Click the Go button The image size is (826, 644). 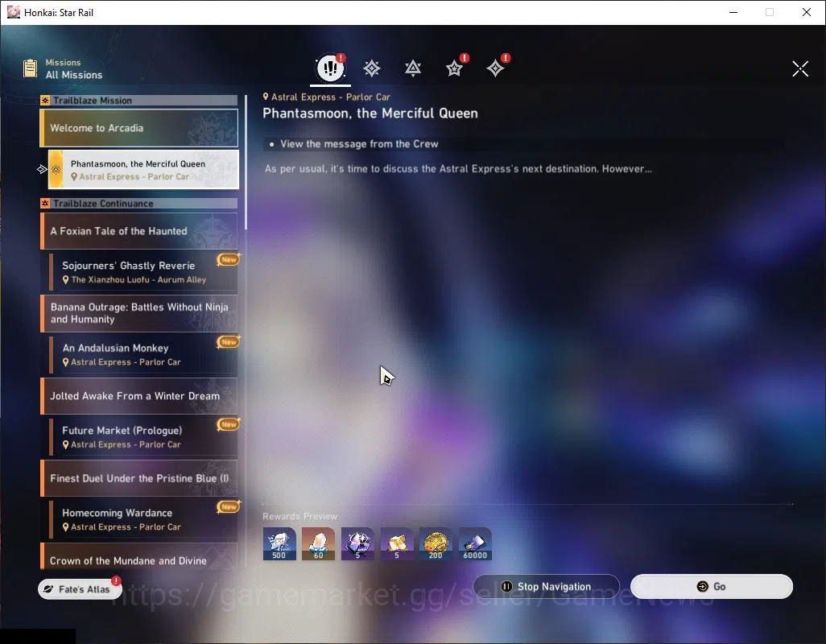click(711, 587)
